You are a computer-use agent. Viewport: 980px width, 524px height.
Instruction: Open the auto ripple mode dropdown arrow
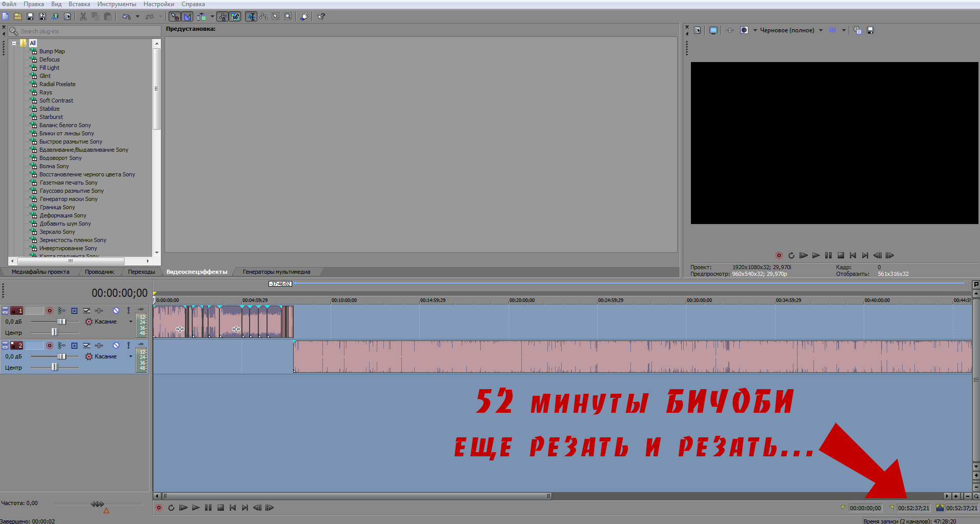[x=212, y=16]
